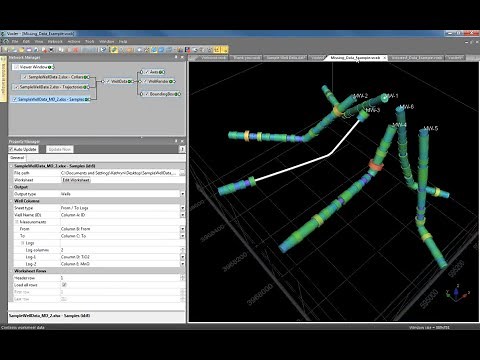
Task: Select the General tab in Property Manager
Action: pyautogui.click(x=17, y=158)
